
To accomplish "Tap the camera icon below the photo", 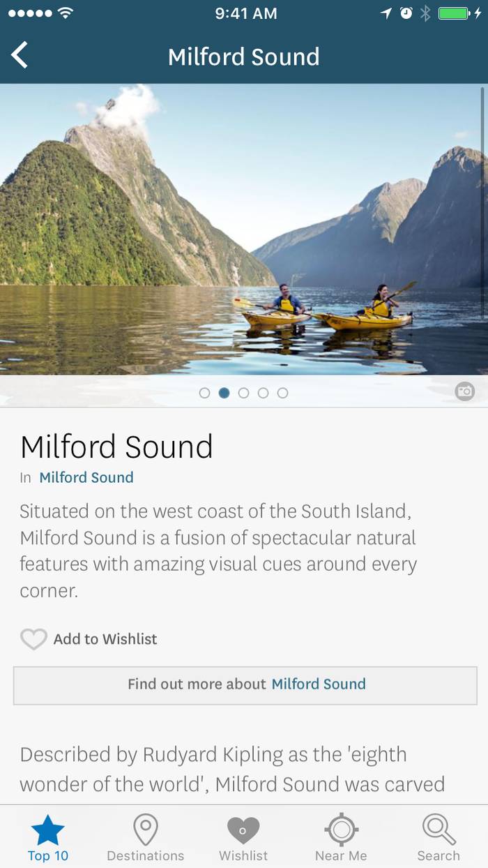I will [465, 391].
